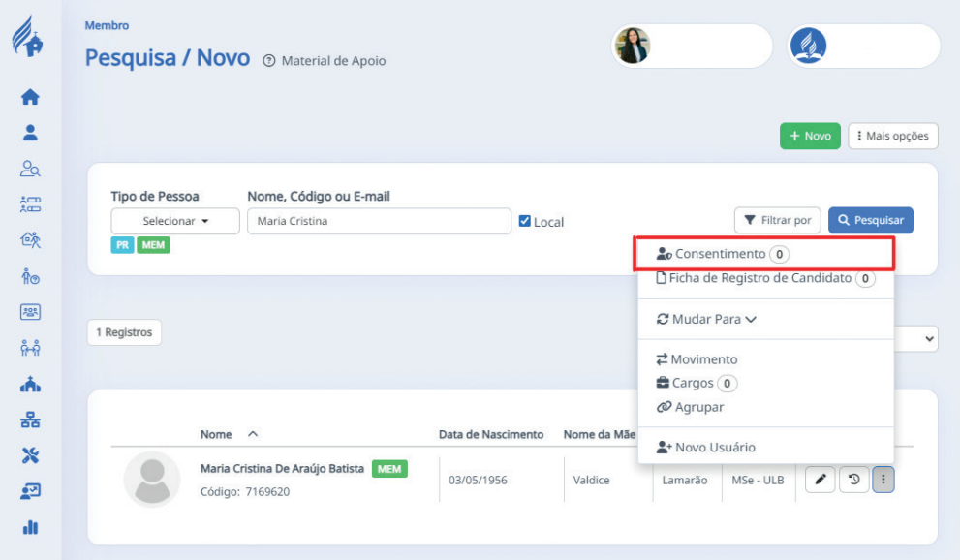This screenshot has height=560, width=960.
Task: Toggle the Local checkbox
Action: coord(525,221)
